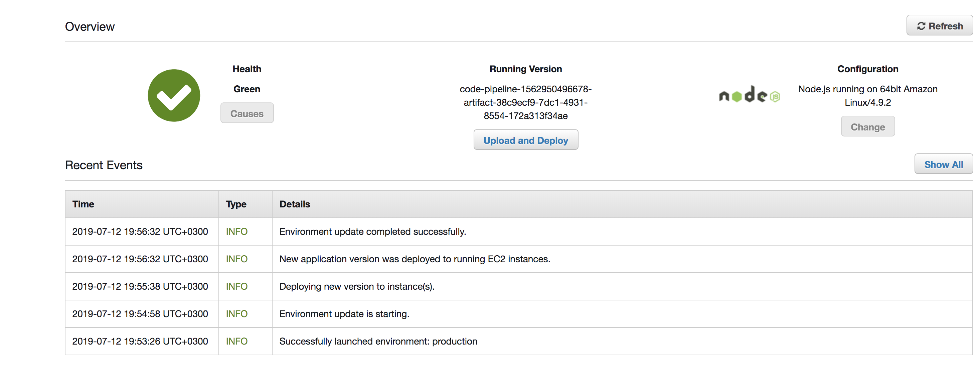Select the Details column header

coord(295,204)
